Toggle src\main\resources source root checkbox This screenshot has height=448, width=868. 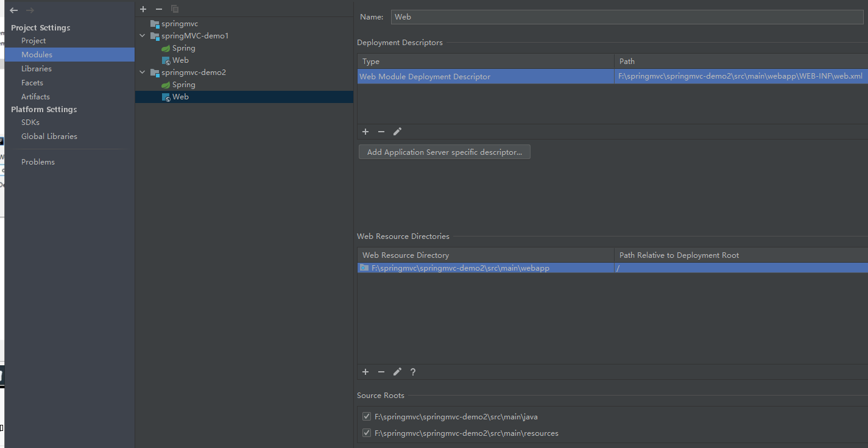(x=367, y=433)
